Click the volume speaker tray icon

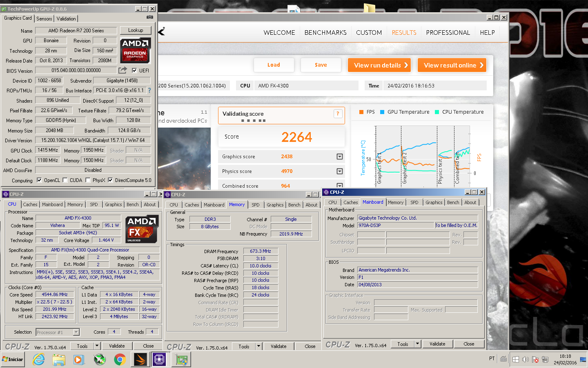pos(526,359)
